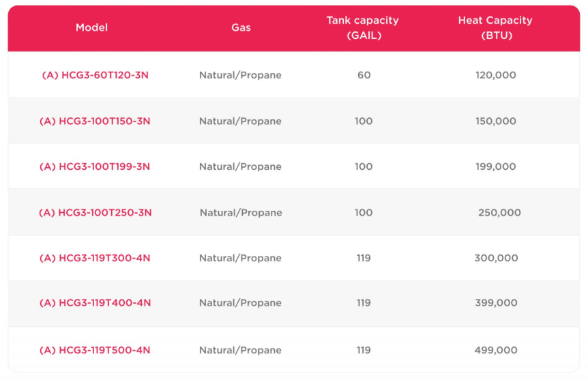Open the (A) HCG3-100T150-3N model link

[95, 121]
